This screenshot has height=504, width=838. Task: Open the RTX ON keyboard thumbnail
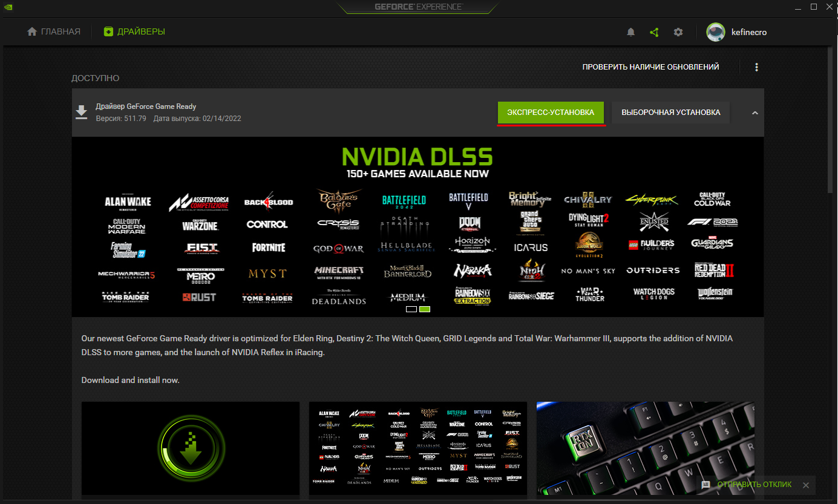click(646, 448)
